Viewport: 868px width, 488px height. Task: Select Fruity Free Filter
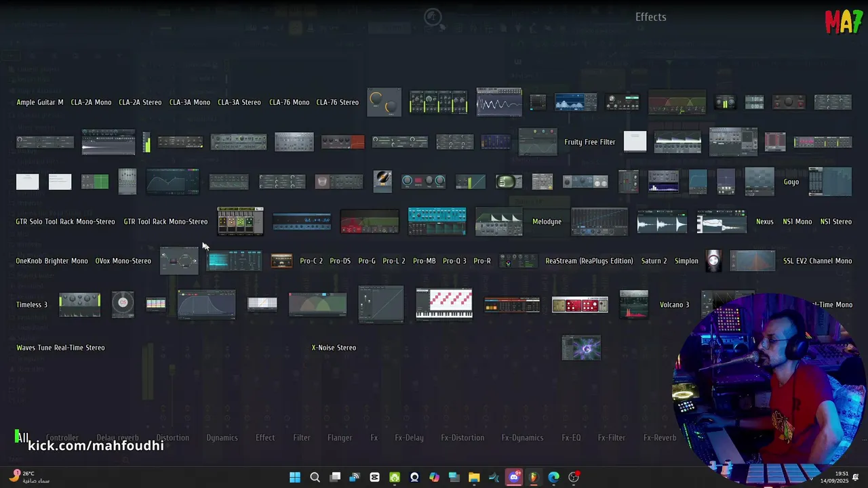590,142
